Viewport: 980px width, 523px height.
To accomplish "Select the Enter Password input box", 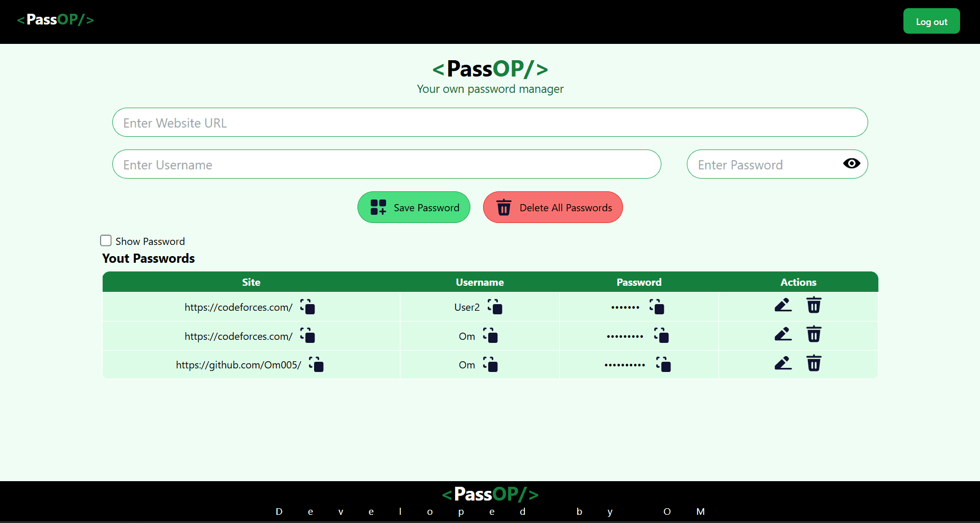I will [763, 164].
